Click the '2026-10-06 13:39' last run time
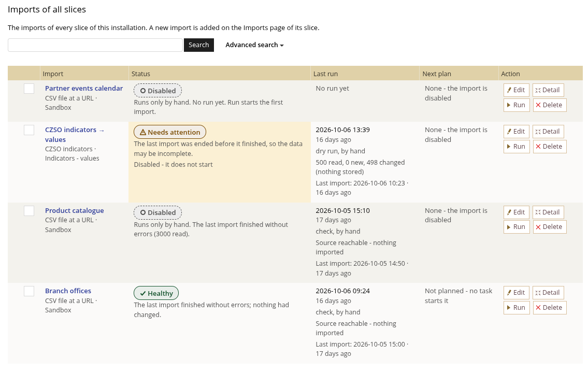 tap(343, 130)
